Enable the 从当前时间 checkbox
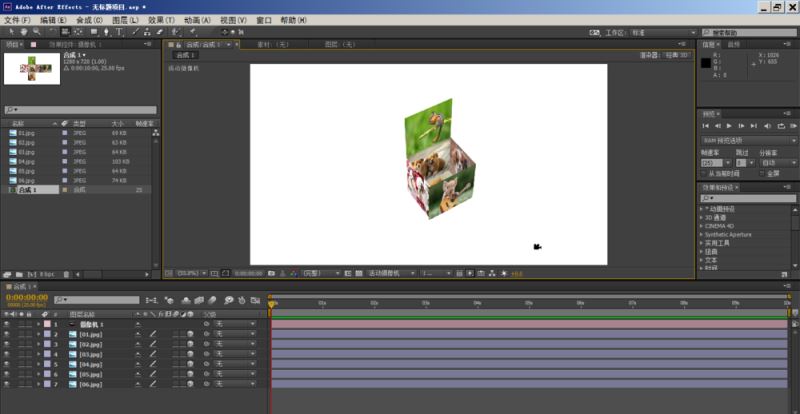The image size is (800, 414). tap(704, 174)
